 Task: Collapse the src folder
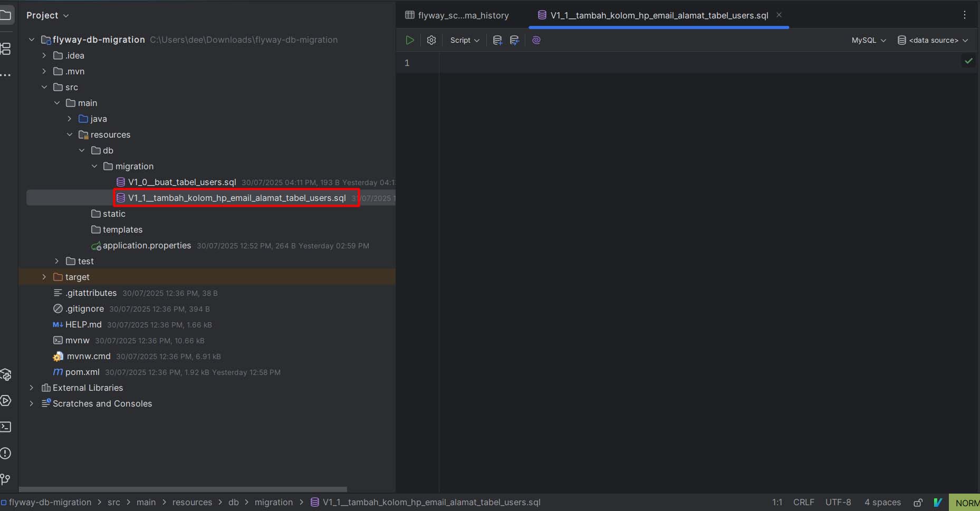[x=44, y=87]
